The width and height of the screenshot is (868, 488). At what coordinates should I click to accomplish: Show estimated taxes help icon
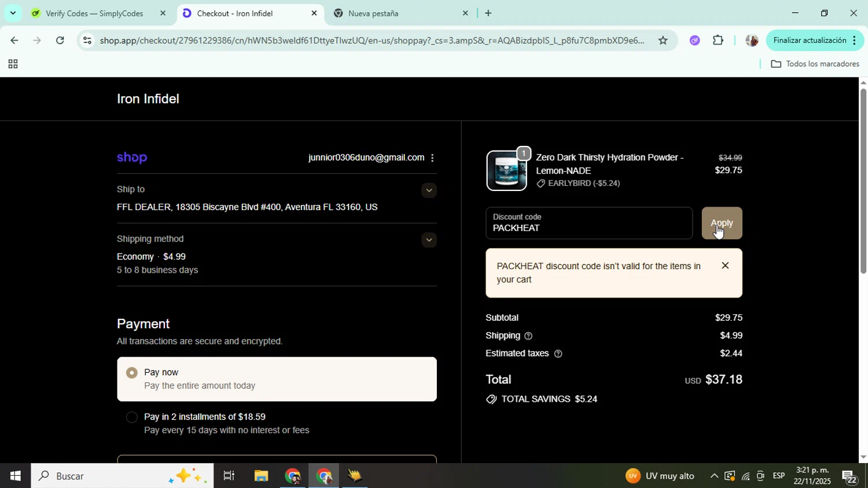pos(558,354)
